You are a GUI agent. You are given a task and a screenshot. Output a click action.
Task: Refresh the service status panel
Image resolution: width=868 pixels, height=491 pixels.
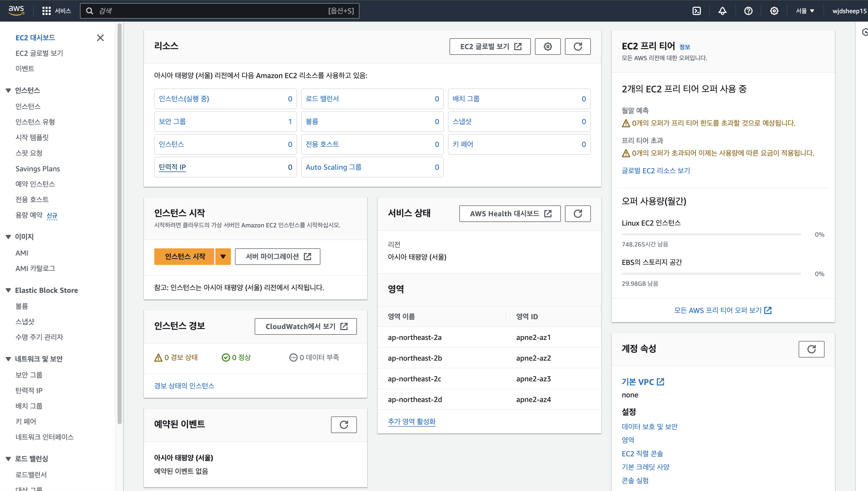[578, 214]
